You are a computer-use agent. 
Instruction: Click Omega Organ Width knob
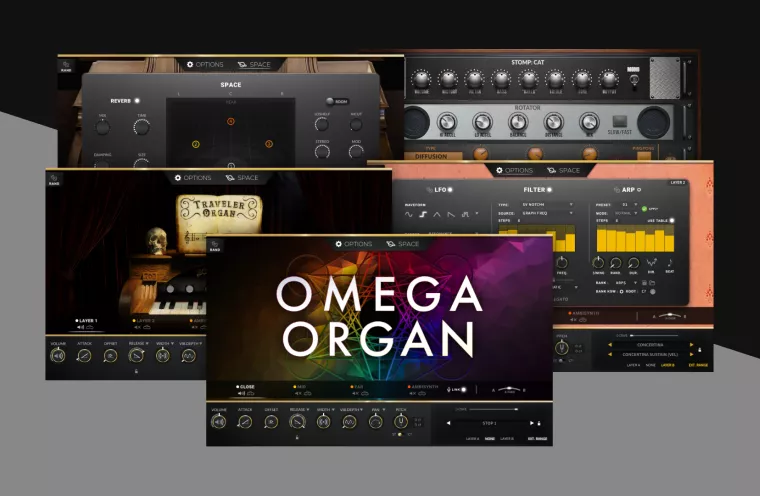(323, 422)
